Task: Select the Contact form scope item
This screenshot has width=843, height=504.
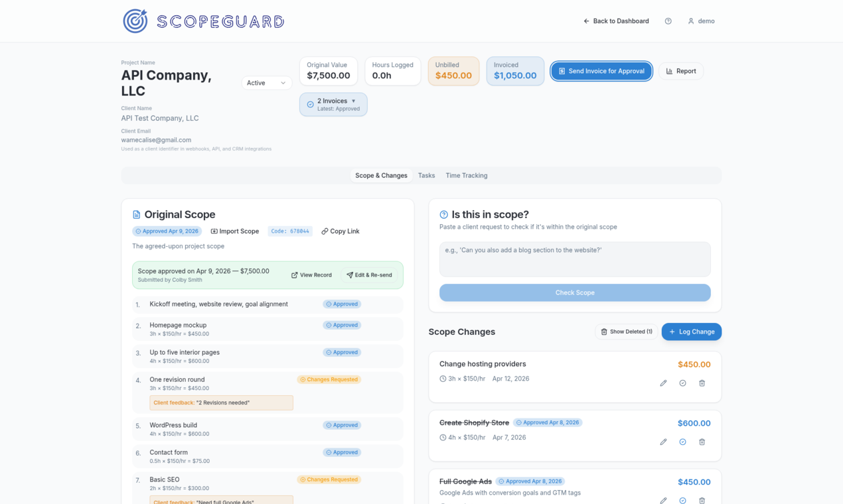Action: click(268, 456)
